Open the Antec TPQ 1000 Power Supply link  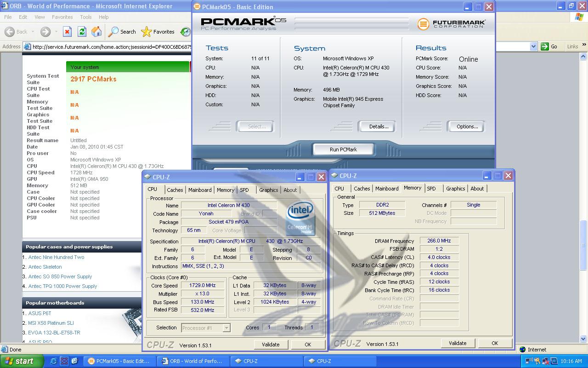tap(62, 286)
